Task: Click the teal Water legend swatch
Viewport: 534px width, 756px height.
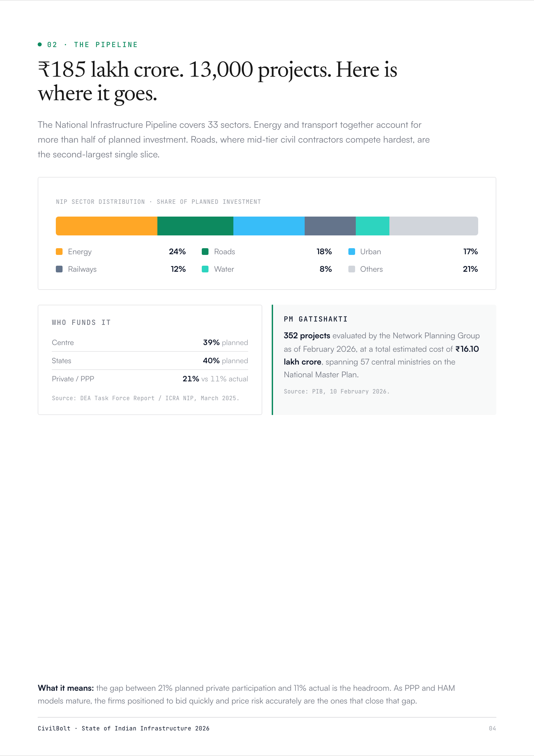Action: [x=205, y=269]
